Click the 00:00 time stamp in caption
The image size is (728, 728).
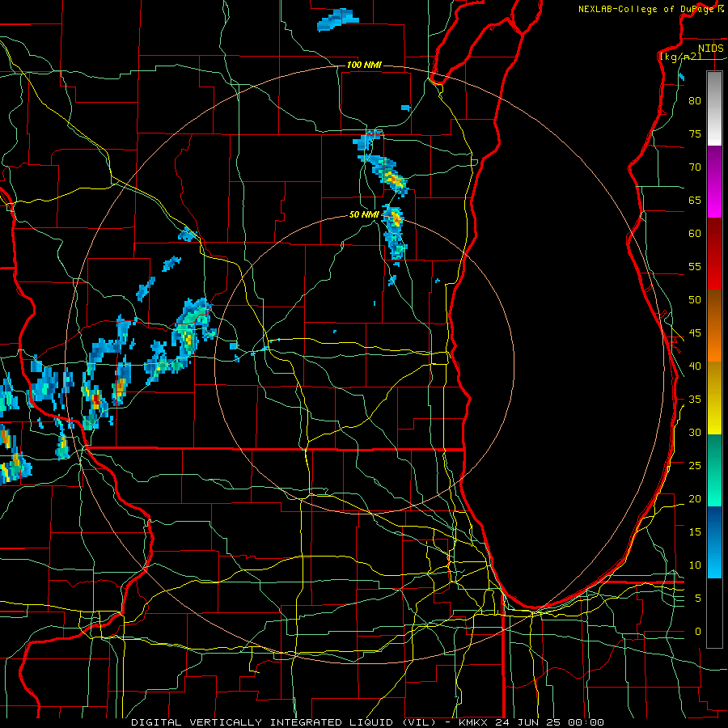(586, 722)
